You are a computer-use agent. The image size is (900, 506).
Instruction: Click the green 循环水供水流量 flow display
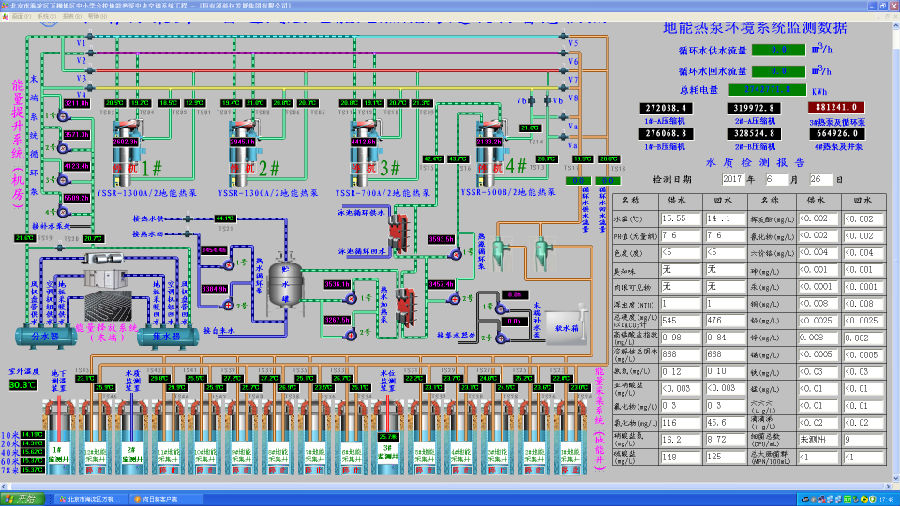(778, 49)
